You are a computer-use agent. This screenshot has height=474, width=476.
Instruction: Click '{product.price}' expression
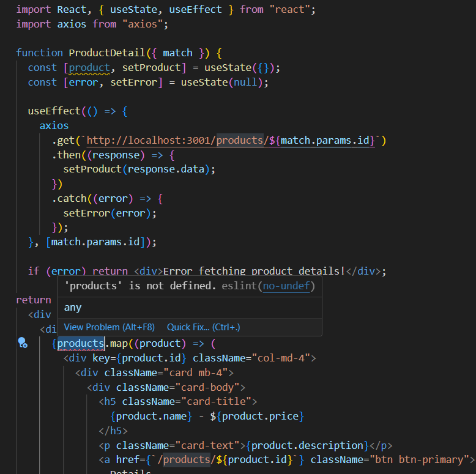coord(260,417)
